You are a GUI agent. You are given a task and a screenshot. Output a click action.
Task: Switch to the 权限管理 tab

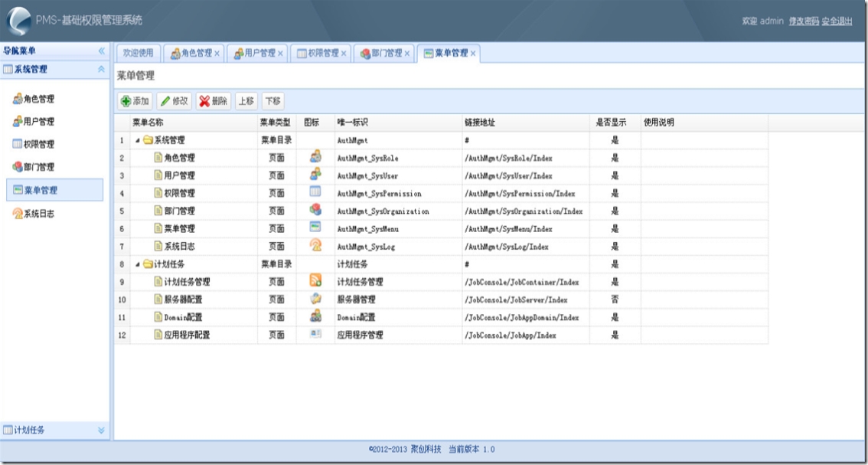[318, 54]
